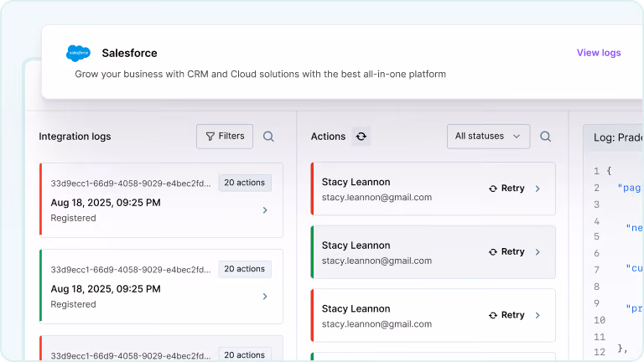Open View logs link
644x362 pixels.
[599, 53]
